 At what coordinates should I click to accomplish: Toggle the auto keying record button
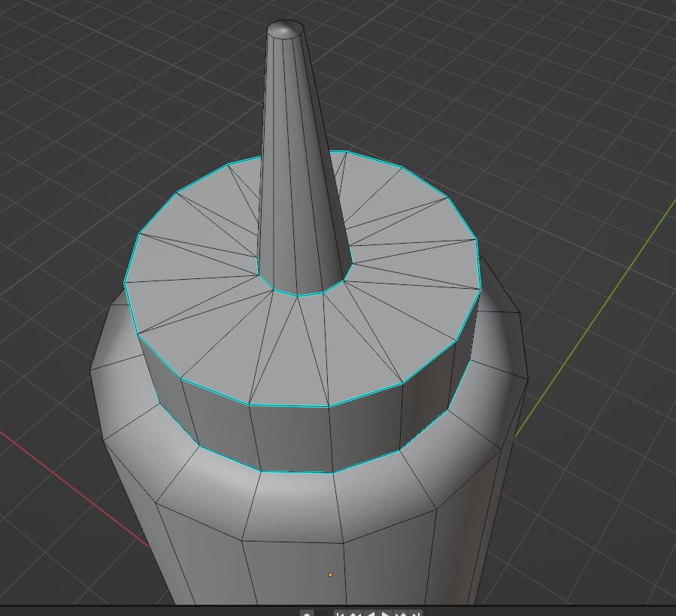tap(307, 614)
